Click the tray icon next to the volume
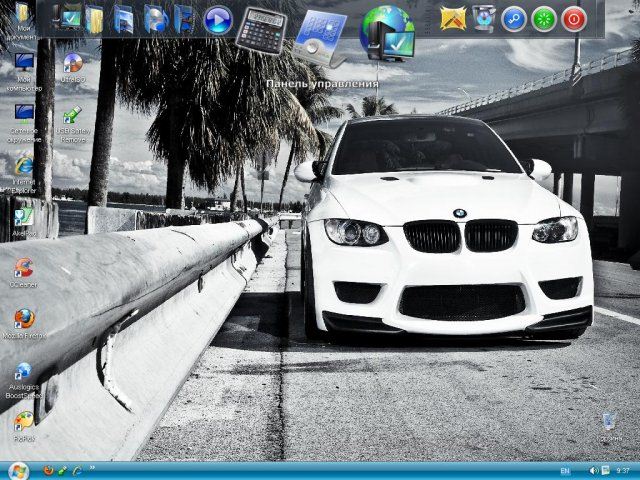This screenshot has width=640, height=480. tap(605, 471)
